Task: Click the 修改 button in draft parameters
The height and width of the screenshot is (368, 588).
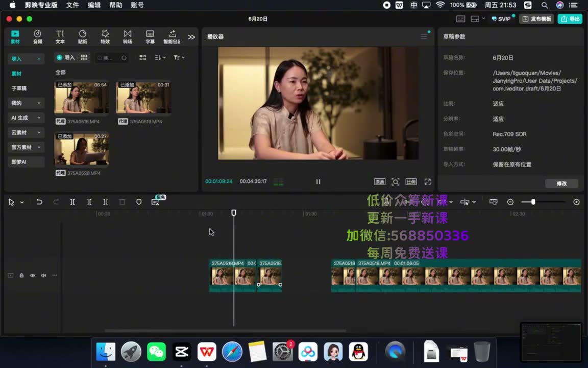Action: pos(561,183)
